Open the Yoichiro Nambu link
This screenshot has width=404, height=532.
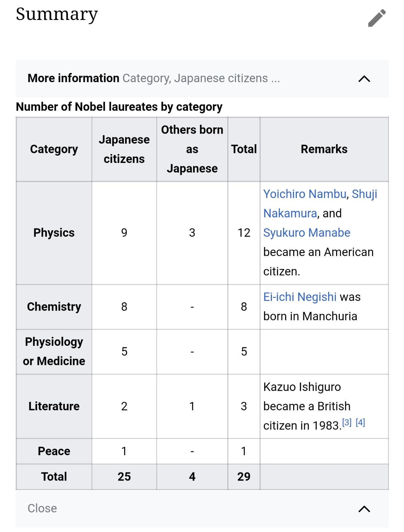304,194
